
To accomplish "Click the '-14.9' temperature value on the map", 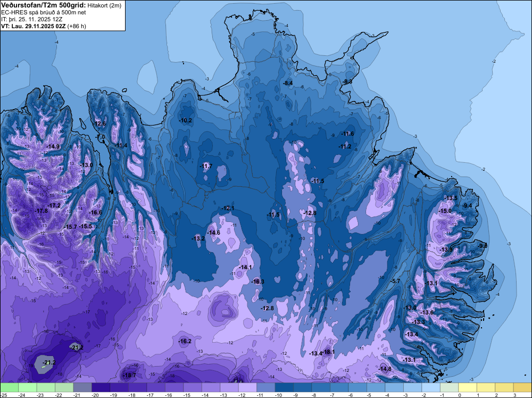I will (53, 146).
